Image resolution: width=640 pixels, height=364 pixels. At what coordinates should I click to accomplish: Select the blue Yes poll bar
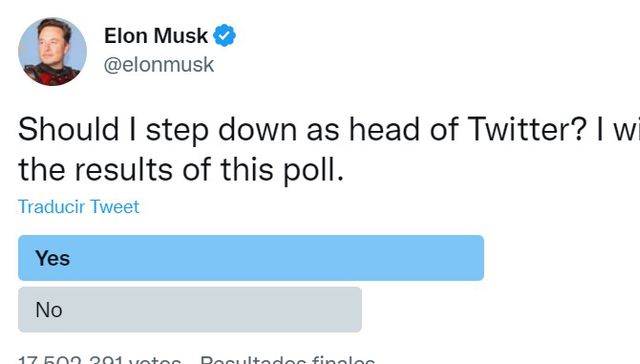point(251,258)
